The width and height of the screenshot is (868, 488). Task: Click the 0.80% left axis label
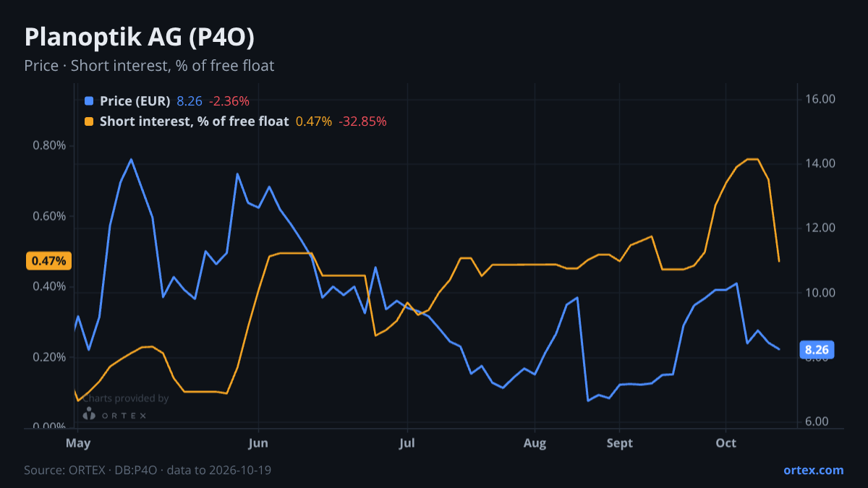point(49,145)
